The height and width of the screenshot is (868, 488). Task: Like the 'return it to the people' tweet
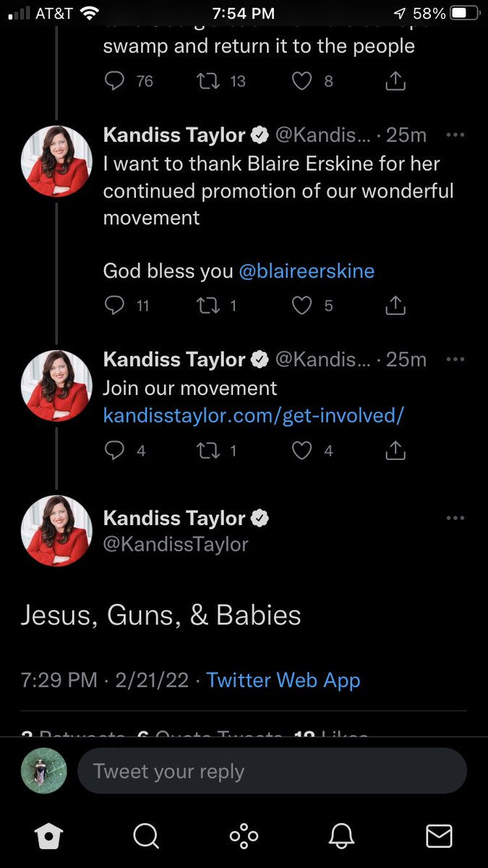click(x=301, y=81)
